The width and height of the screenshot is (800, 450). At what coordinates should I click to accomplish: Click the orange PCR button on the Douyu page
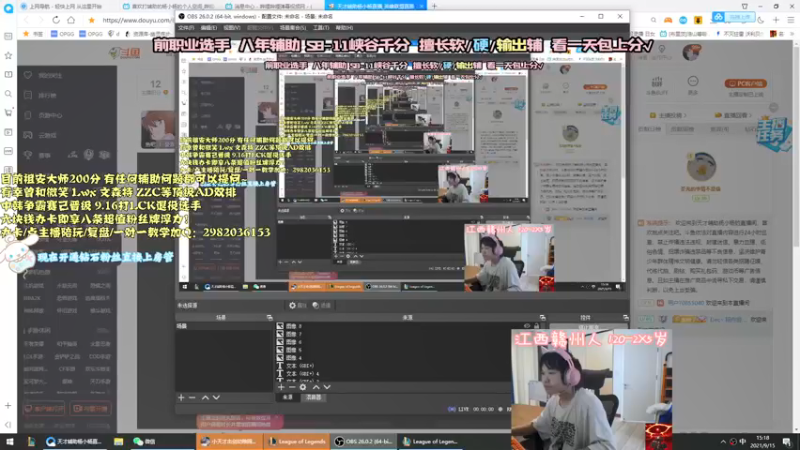745,83
